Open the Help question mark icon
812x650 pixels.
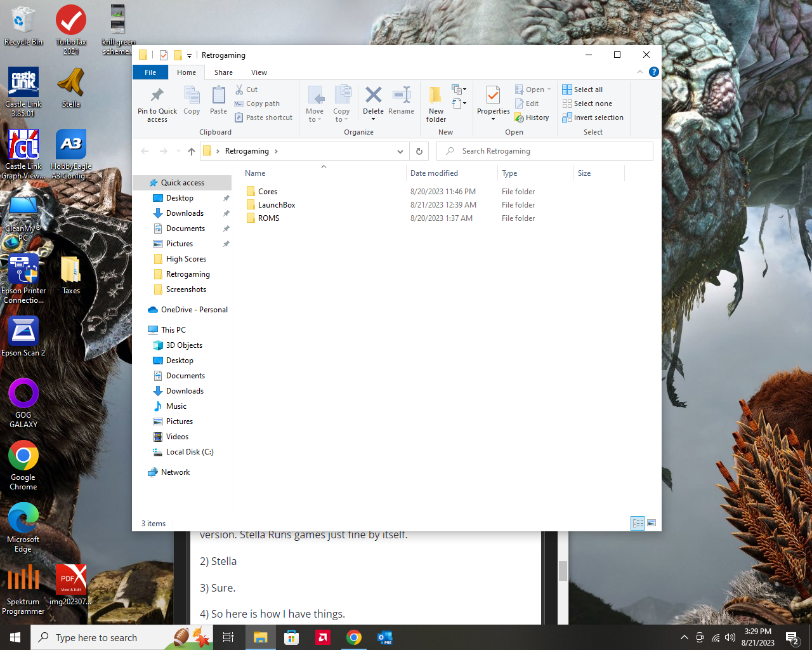pos(654,72)
